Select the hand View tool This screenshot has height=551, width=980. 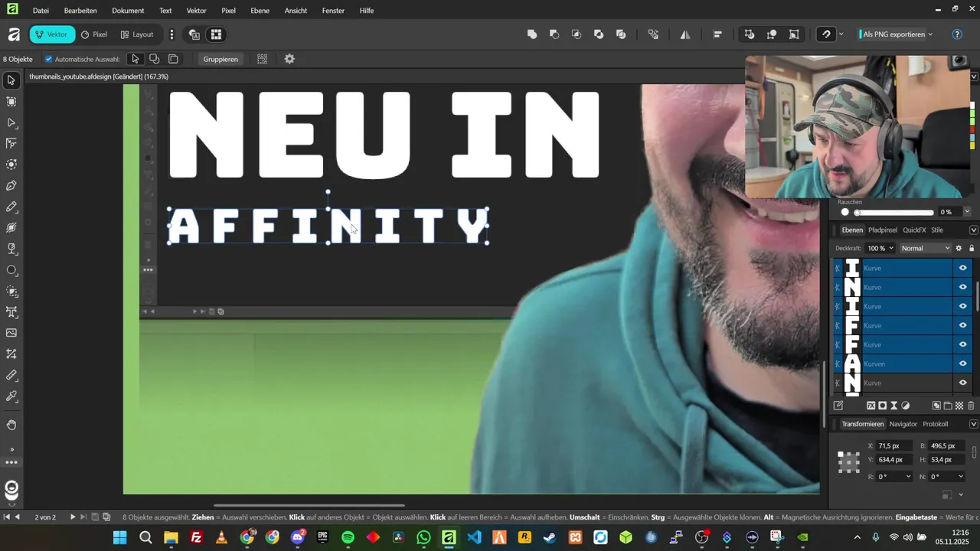(11, 425)
